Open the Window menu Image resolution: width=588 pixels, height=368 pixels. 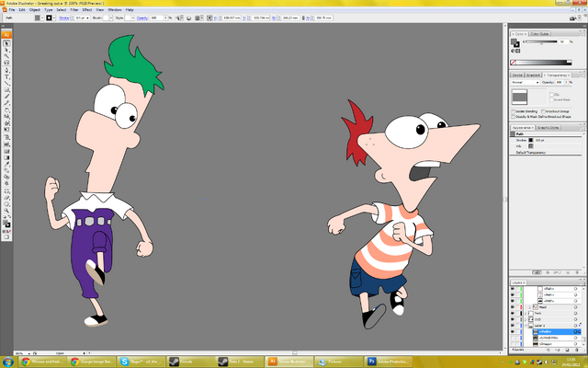pyautogui.click(x=115, y=10)
